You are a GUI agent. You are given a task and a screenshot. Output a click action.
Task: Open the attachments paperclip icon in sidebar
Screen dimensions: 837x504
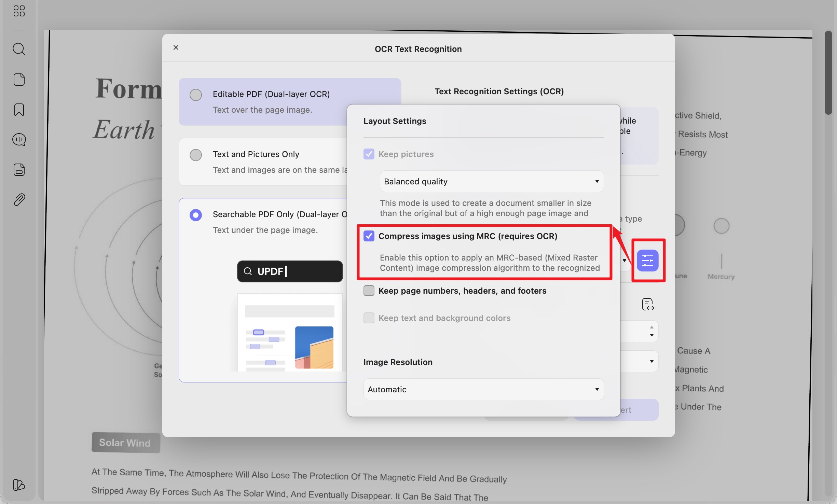(x=19, y=200)
